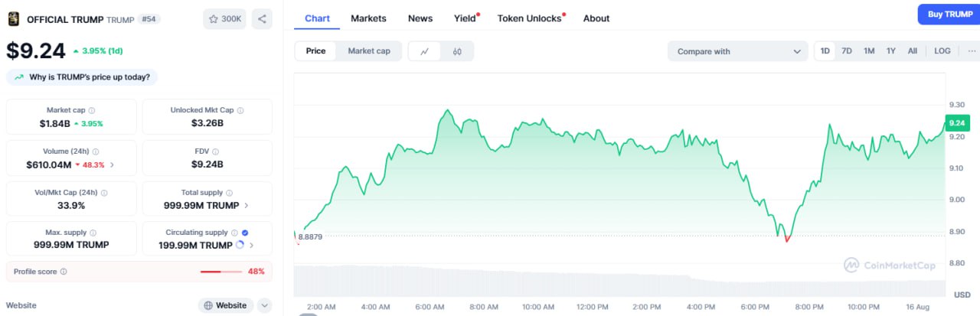Click the 3.95% (1d) price change
This screenshot has width=980, height=316.
pyautogui.click(x=100, y=51)
